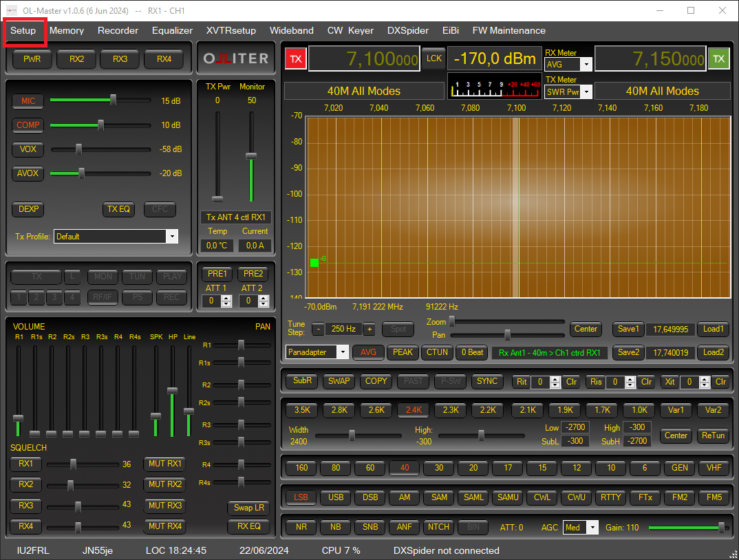Click the minus tune step button
Viewport: 739px width, 560px height.
click(x=319, y=329)
